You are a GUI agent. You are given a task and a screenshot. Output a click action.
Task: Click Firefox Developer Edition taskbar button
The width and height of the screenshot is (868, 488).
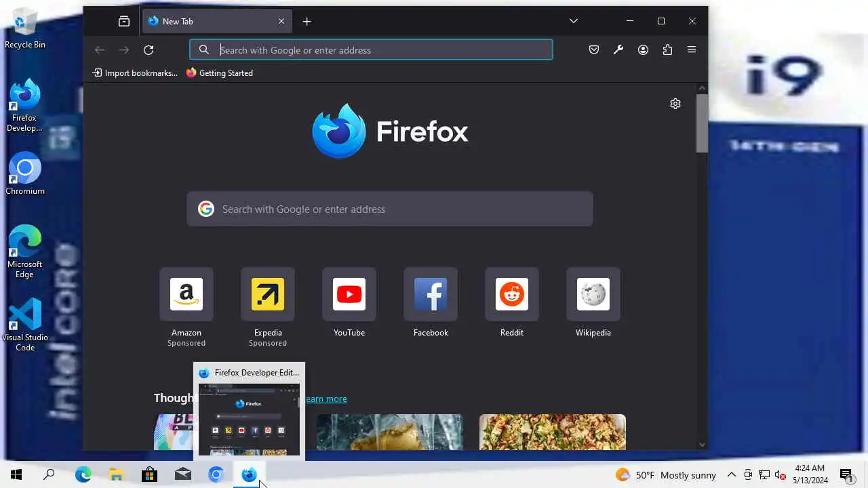[249, 474]
